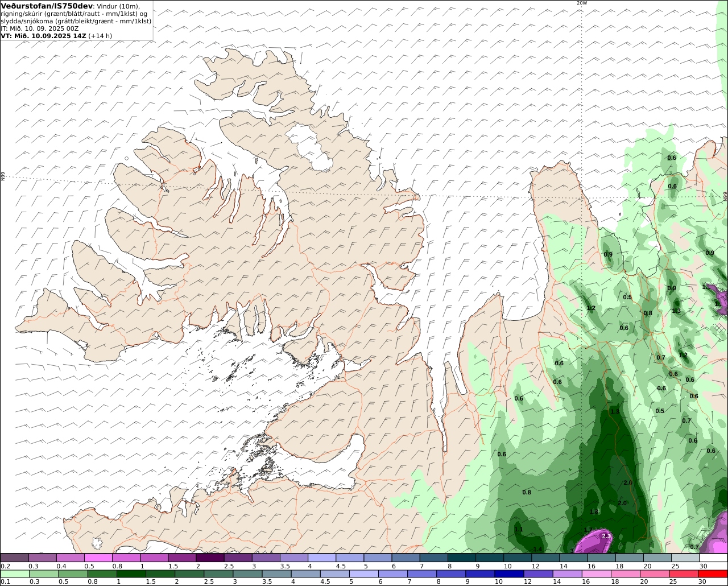
Task: Click the upper legend dark teal swatch at 8
Action: (x=462, y=558)
